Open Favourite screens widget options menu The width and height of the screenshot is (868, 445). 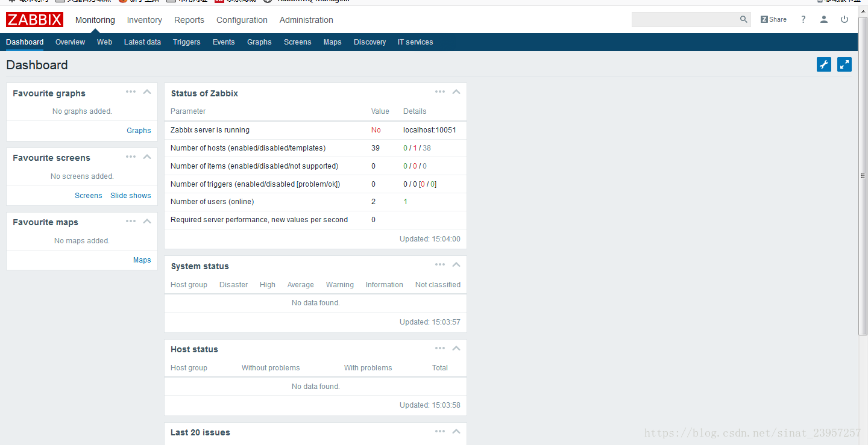[131, 157]
